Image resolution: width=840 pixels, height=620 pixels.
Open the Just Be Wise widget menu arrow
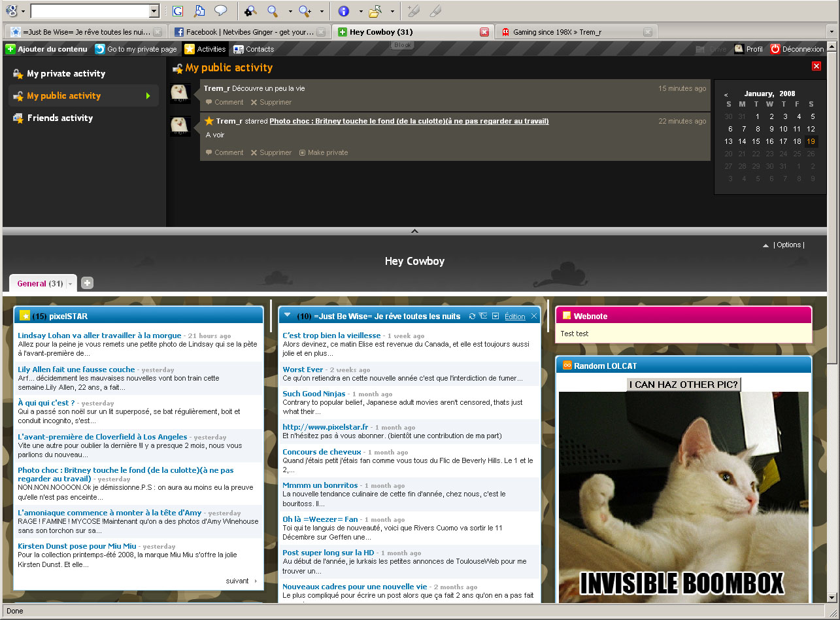click(x=496, y=317)
